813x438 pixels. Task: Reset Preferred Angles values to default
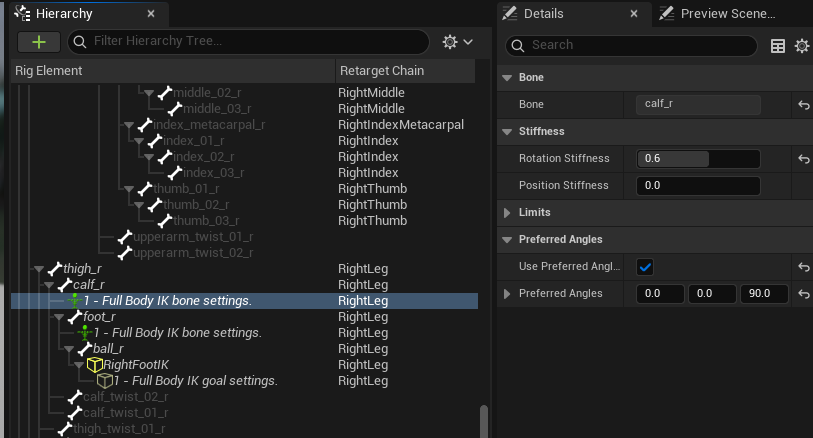pyautogui.click(x=804, y=294)
